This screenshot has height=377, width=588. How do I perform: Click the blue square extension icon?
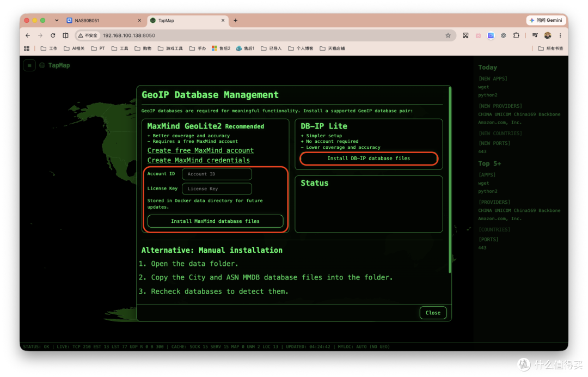(491, 35)
